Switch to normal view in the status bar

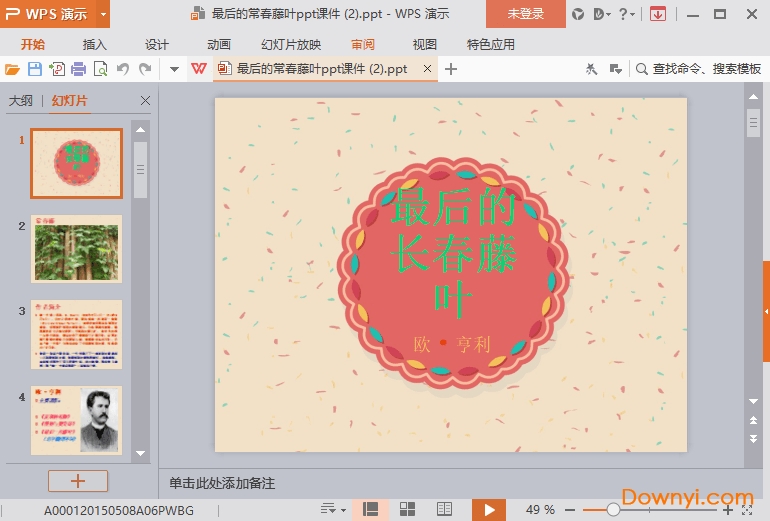[x=370, y=509]
